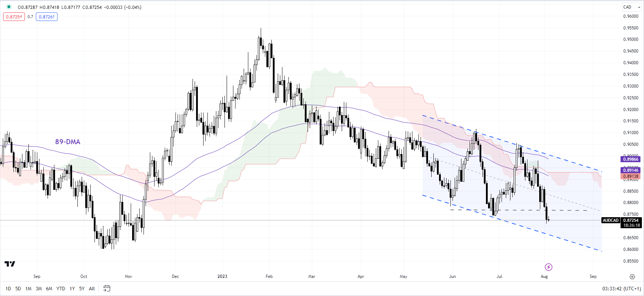Click the 89-DMA text annotation
This screenshot has width=644, height=296.
click(67, 142)
